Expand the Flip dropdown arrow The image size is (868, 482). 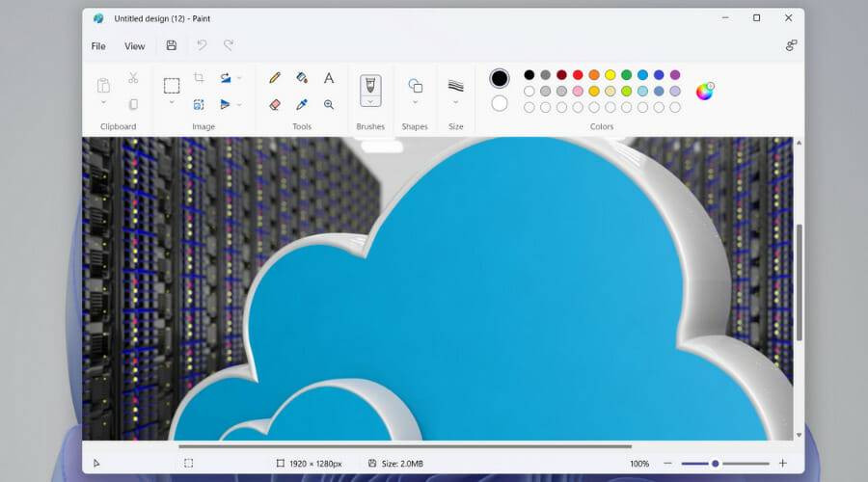tap(240, 104)
